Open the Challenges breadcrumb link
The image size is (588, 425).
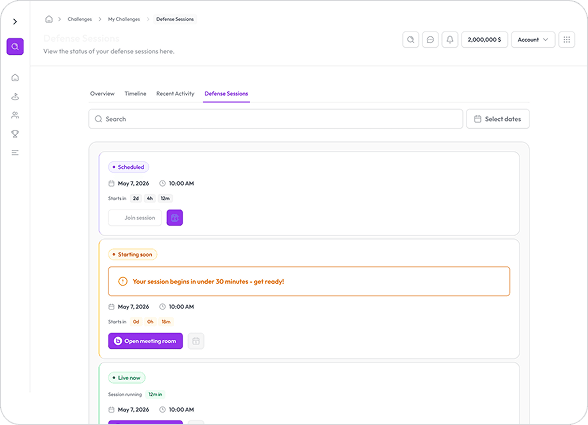point(80,19)
